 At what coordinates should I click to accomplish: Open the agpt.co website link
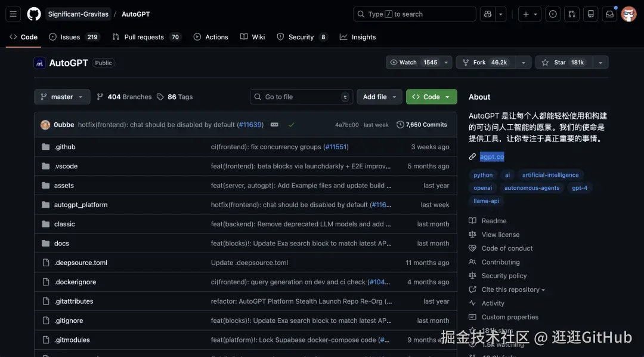pyautogui.click(x=492, y=156)
